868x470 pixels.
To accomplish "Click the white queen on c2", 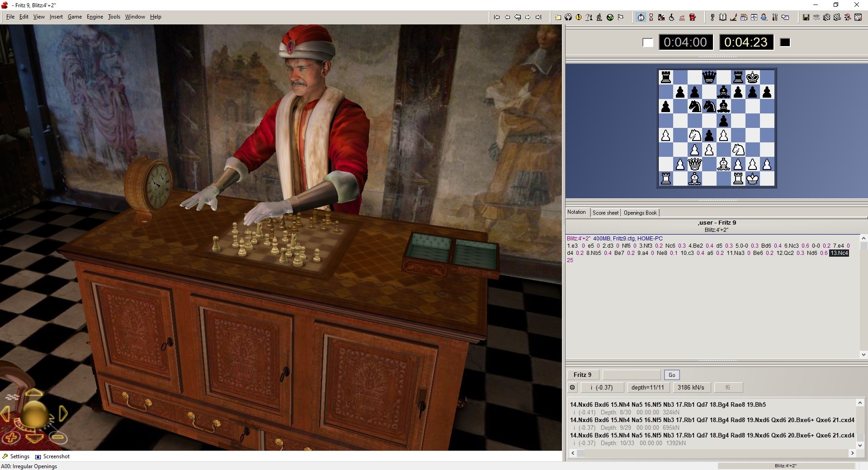I will click(695, 164).
